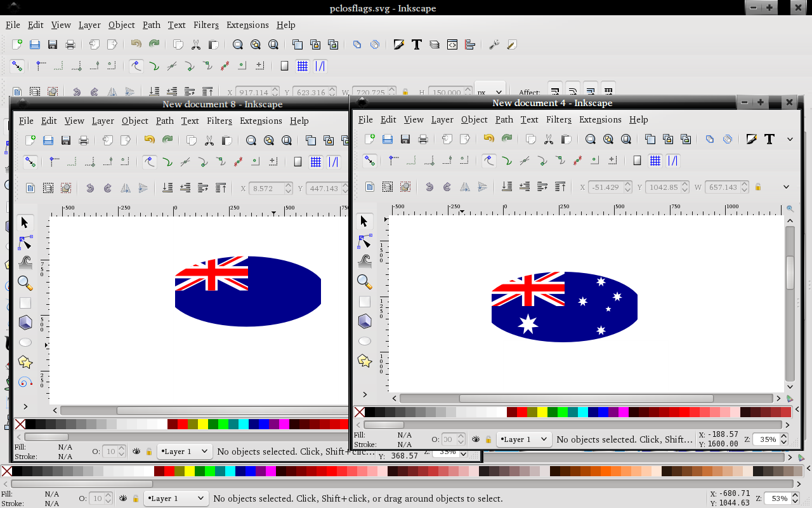The image size is (812, 508).
Task: Select the Ellipse tool
Action: click(25, 342)
